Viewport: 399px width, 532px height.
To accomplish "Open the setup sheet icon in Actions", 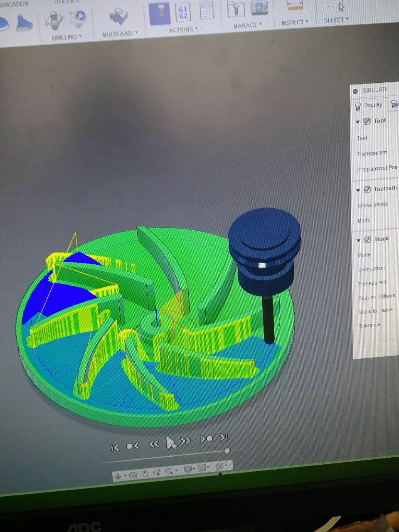I will point(206,10).
